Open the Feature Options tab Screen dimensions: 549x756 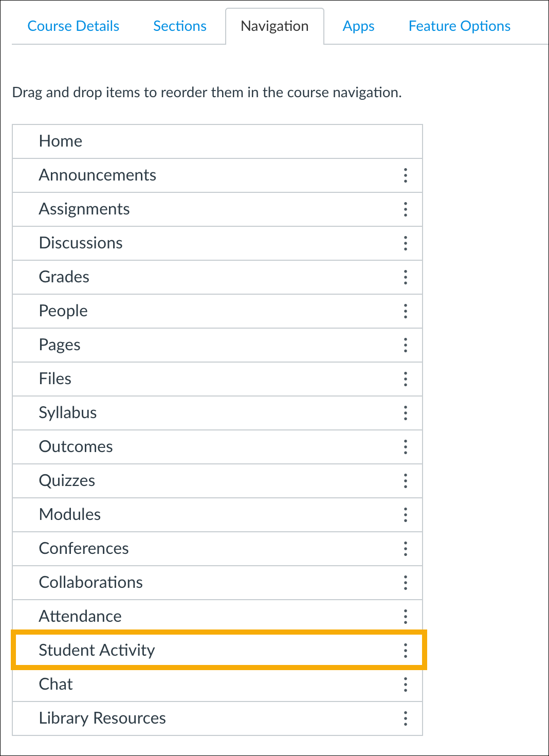coord(459,26)
